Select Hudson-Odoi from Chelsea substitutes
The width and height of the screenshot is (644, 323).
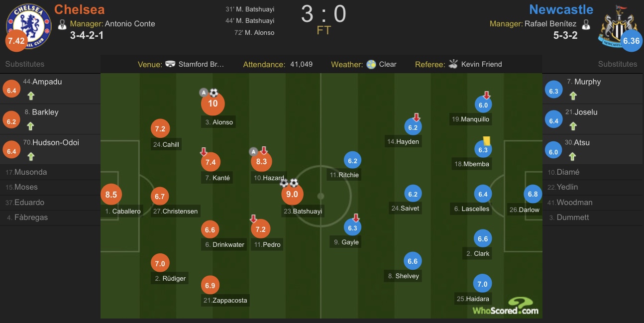click(x=56, y=142)
